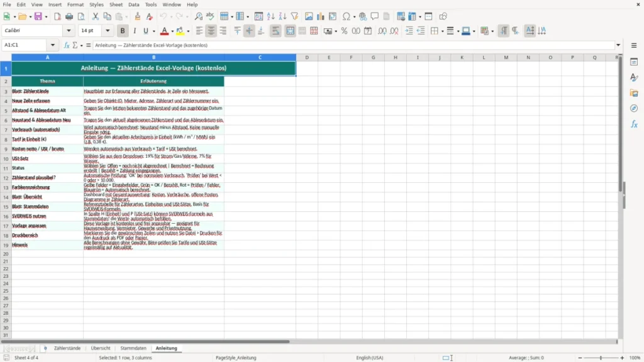Switch to the Stammdaten sheet tab
The width and height of the screenshot is (644, 362).
coord(133,348)
